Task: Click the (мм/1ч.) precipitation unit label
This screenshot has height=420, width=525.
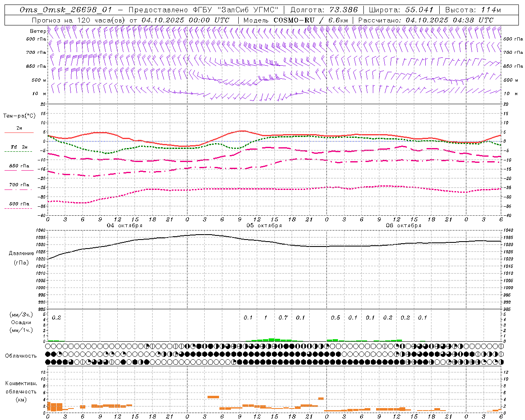Action: point(21,330)
